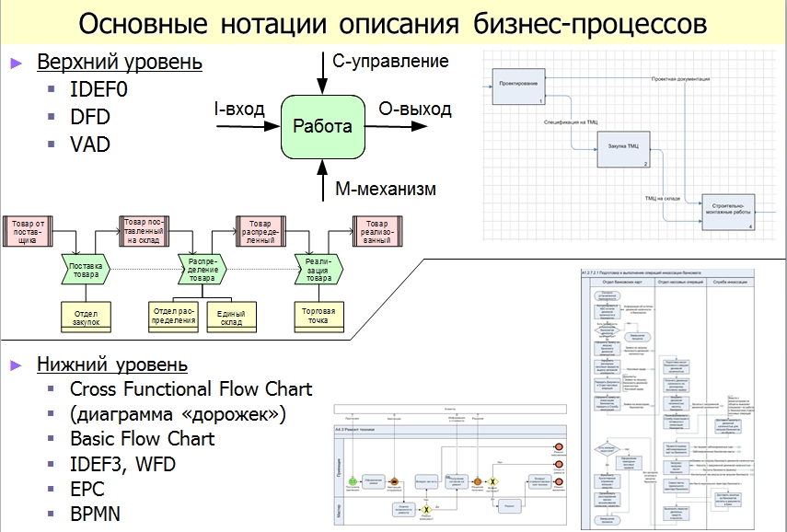The width and height of the screenshot is (787, 532).
Task: Click the slide title 'Основные нотации описания бизнес-процессов'
Action: click(x=392, y=23)
